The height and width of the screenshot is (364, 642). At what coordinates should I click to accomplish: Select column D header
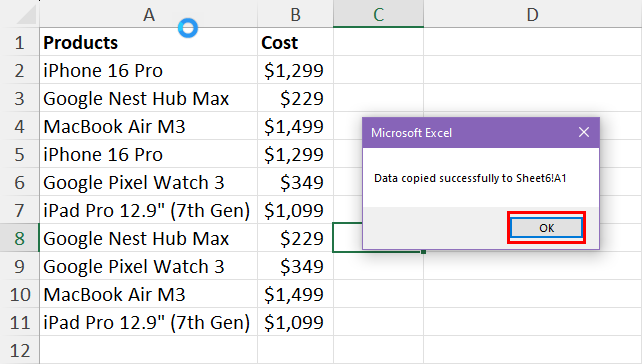click(x=532, y=15)
